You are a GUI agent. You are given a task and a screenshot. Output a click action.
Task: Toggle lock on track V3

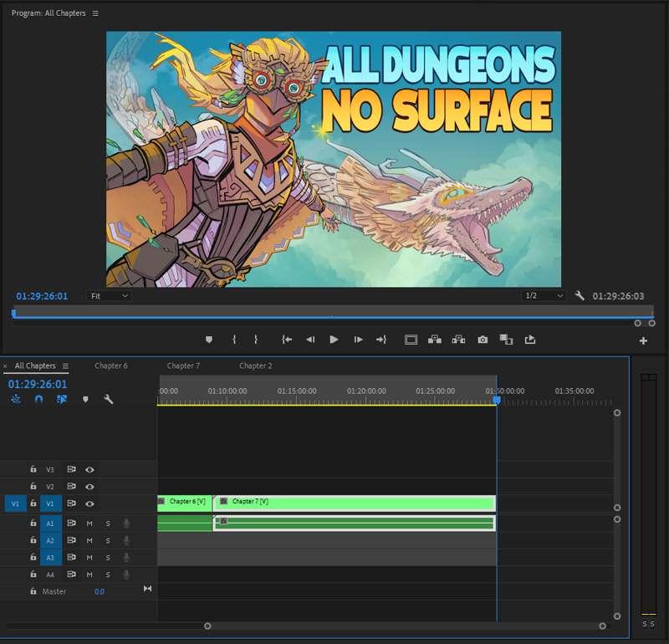point(33,469)
